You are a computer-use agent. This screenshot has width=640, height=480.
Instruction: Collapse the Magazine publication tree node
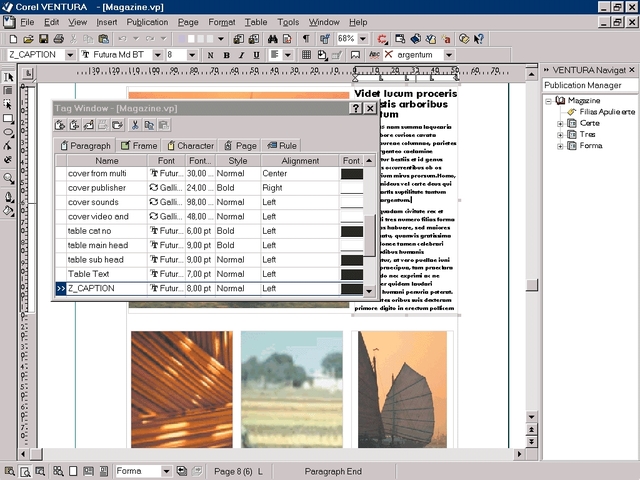(x=549, y=101)
